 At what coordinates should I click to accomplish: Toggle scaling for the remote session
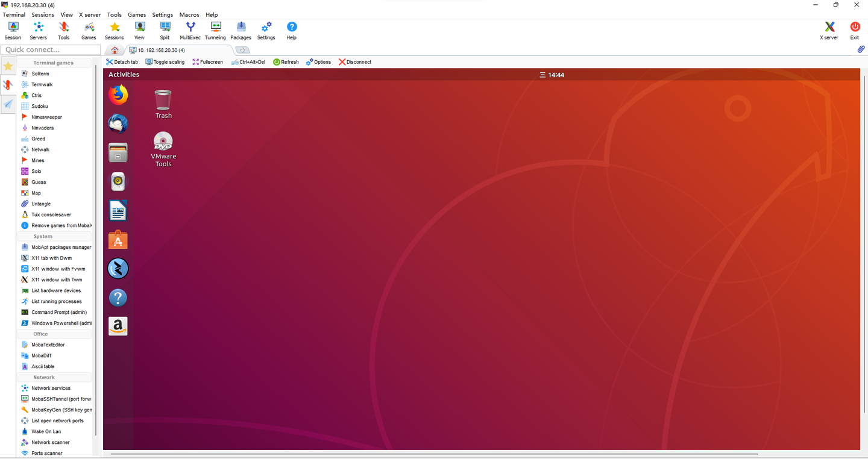point(165,61)
